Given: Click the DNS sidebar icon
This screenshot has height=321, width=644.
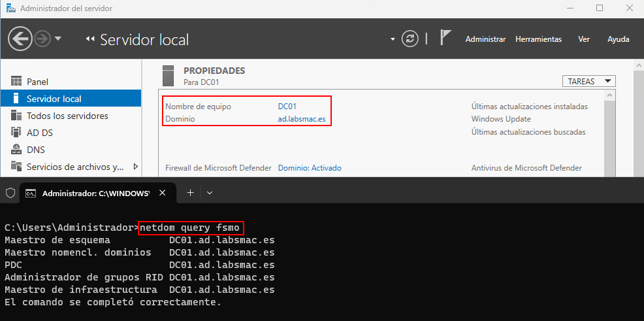Looking at the screenshot, I should (17, 150).
